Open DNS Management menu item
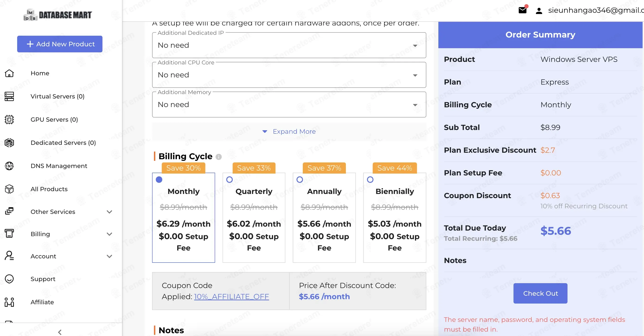The height and width of the screenshot is (336, 644). pyautogui.click(x=59, y=166)
